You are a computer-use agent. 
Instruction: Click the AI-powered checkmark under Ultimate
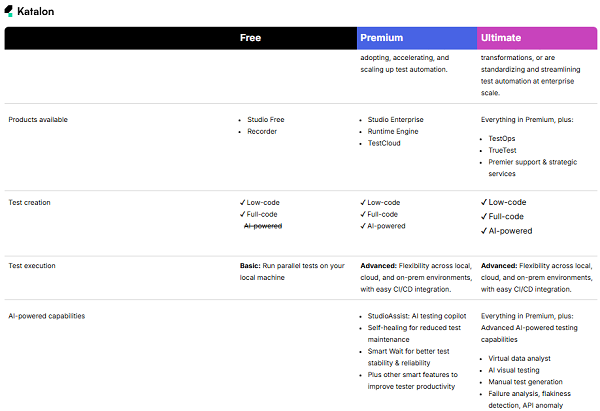484,231
